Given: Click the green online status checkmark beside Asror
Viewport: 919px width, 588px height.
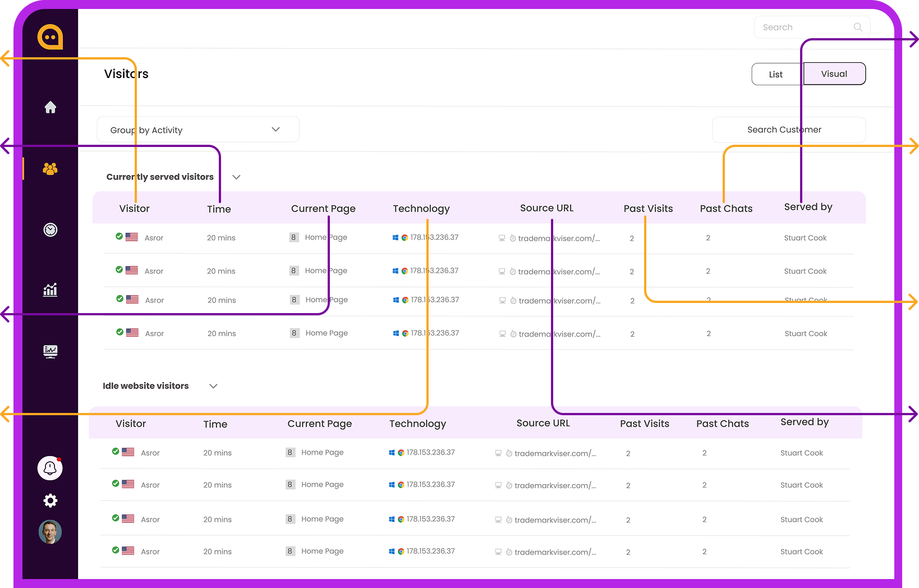Looking at the screenshot, I should (120, 236).
